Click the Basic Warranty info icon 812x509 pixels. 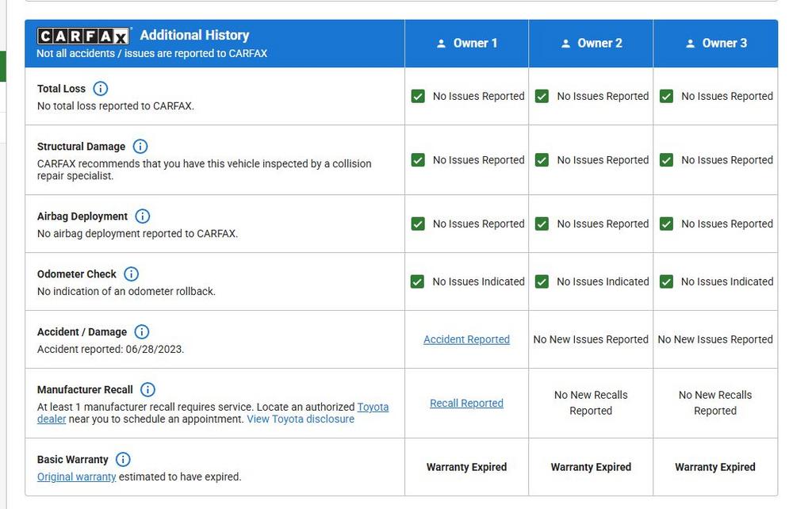[123, 460]
